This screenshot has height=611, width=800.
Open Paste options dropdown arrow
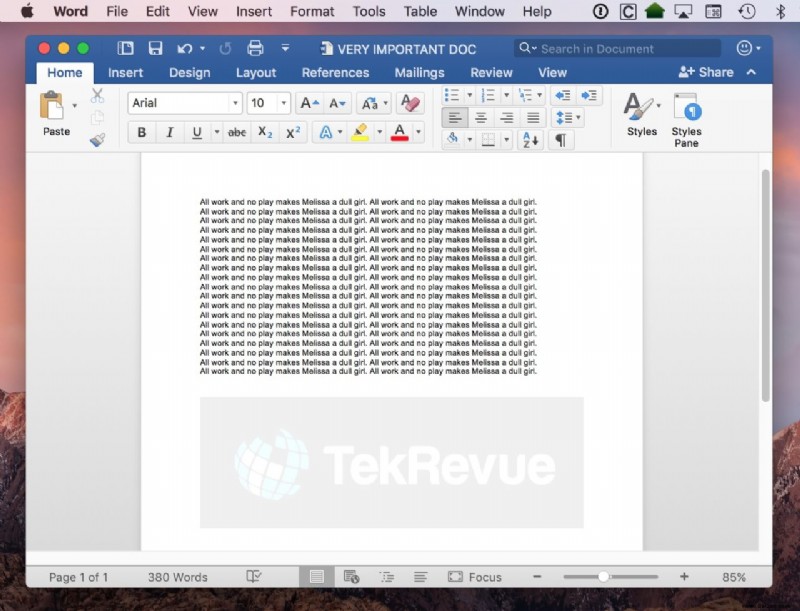(x=74, y=106)
